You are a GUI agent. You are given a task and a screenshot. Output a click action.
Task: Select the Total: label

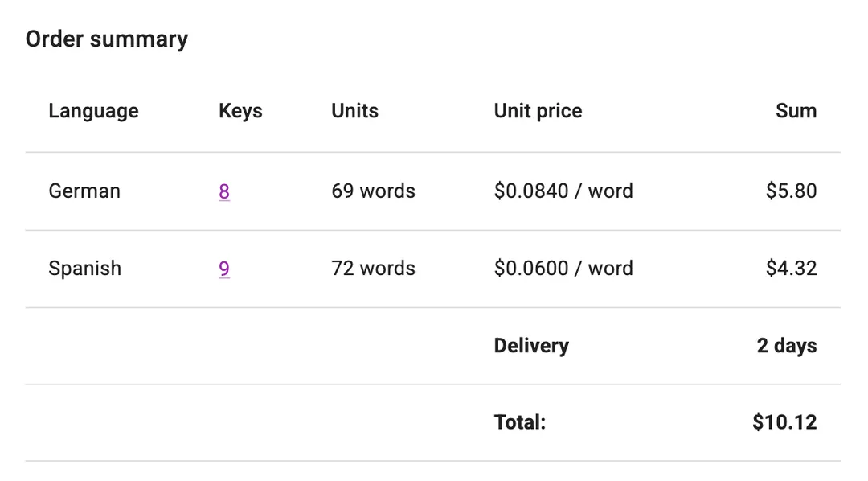(x=519, y=422)
